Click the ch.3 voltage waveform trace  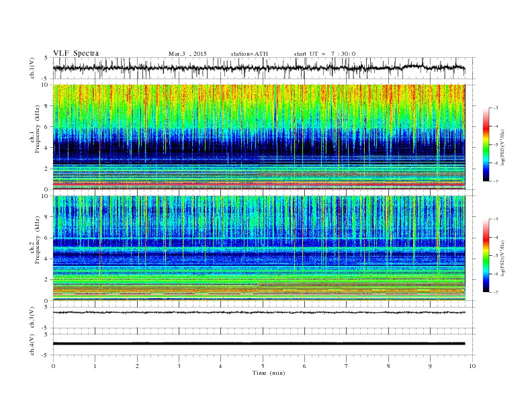point(259,312)
